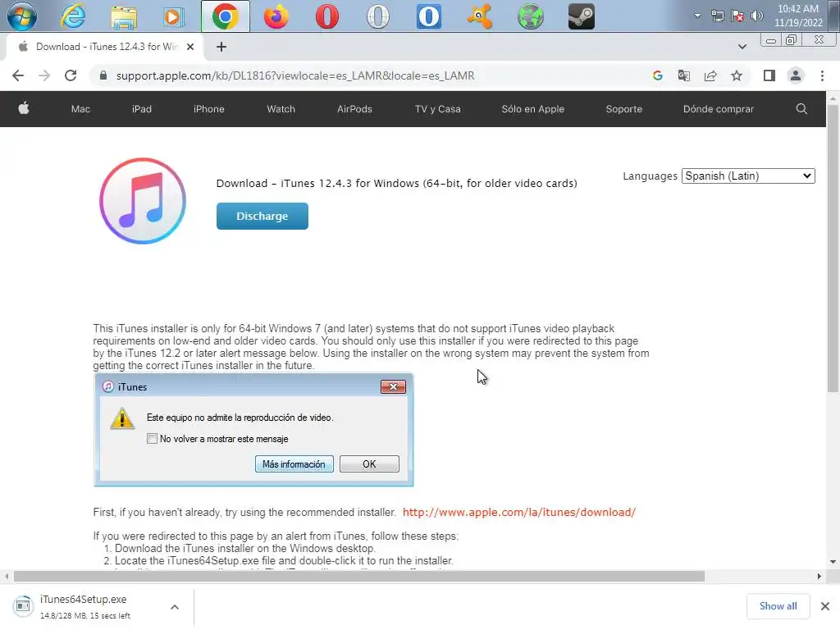
Task: Go forward to the next page
Action: 44,75
